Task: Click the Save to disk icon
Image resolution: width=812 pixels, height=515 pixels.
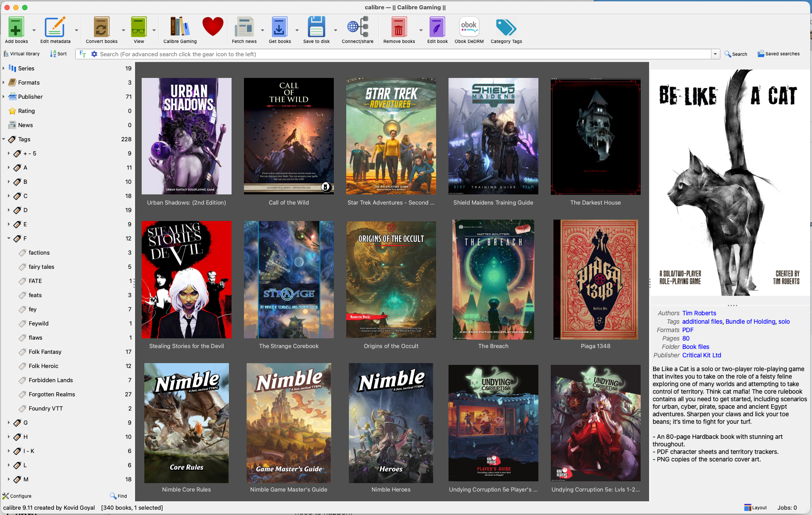Action: [316, 27]
